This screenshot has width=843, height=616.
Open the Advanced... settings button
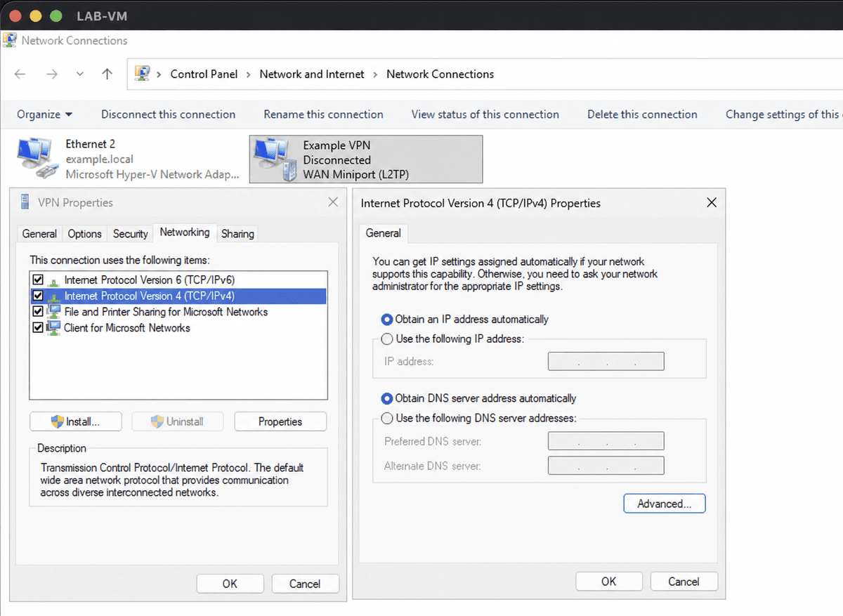point(665,504)
